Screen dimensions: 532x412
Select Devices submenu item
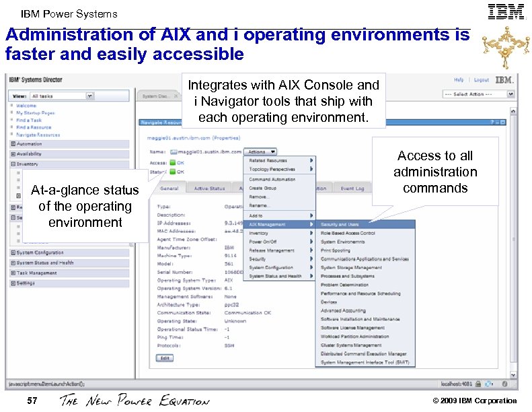click(365, 302)
